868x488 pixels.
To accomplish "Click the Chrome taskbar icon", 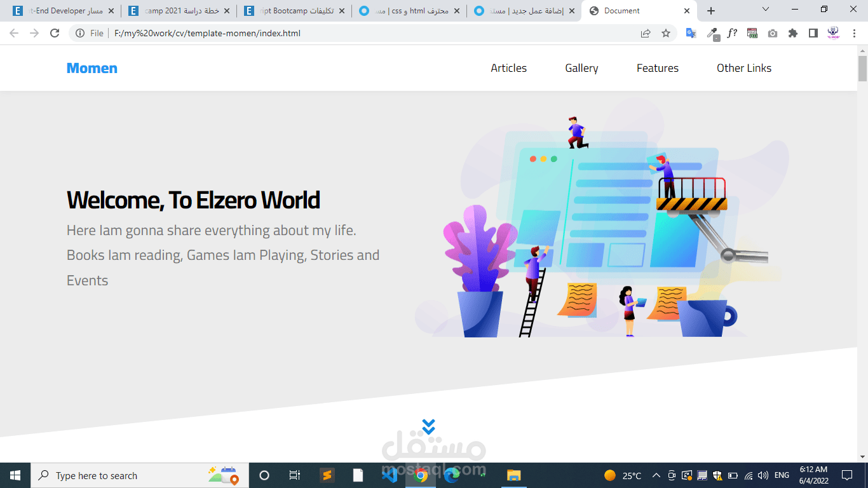I will 420,475.
